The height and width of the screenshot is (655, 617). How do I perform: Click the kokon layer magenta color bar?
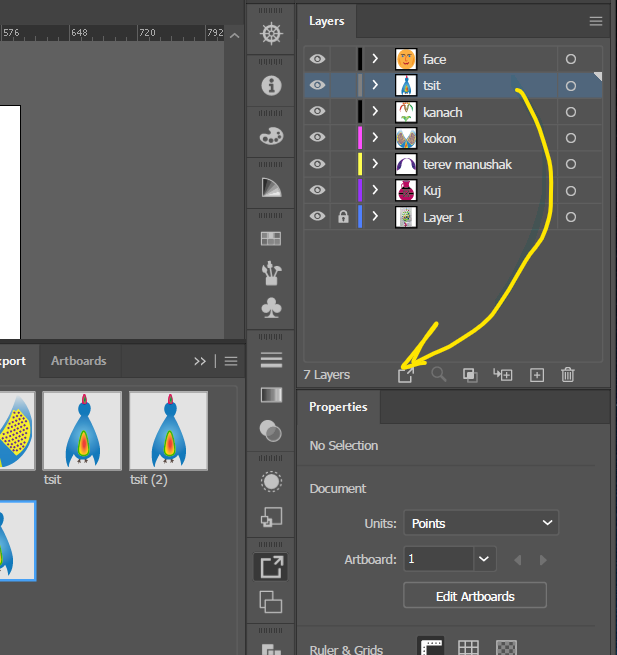[x=360, y=137]
